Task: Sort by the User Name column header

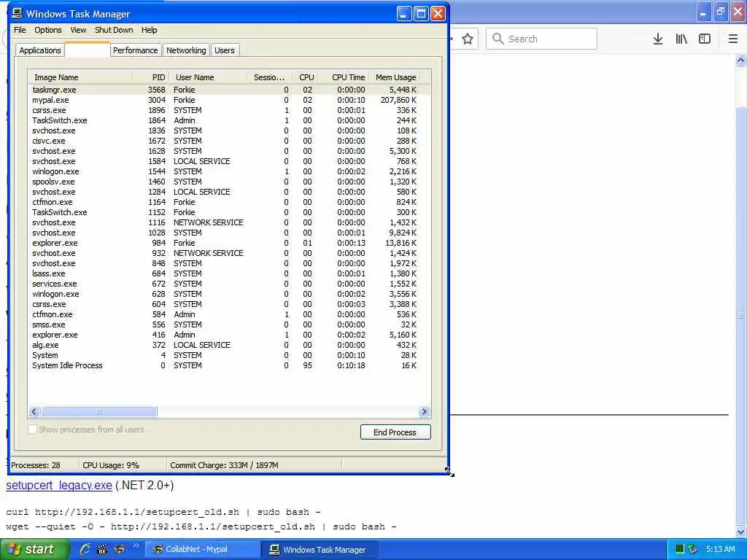Action: pyautogui.click(x=208, y=77)
